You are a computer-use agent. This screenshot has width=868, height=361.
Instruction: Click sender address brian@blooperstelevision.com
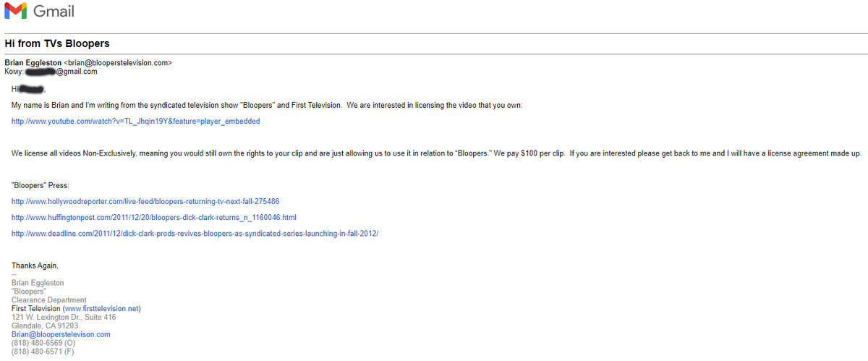point(118,63)
